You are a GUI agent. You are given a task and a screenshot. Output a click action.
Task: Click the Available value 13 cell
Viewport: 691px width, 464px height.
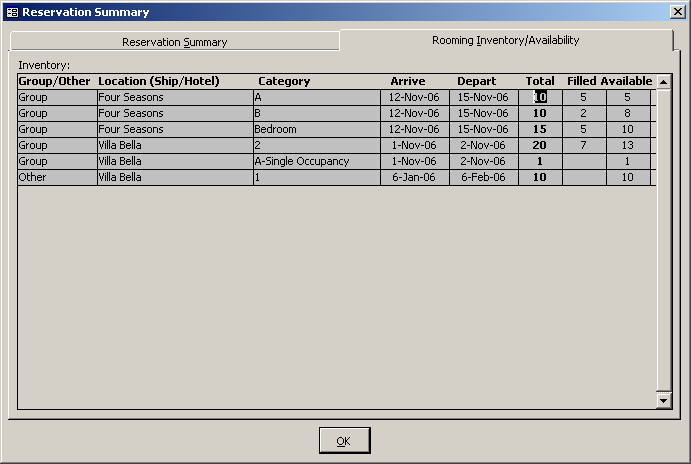pos(627,146)
